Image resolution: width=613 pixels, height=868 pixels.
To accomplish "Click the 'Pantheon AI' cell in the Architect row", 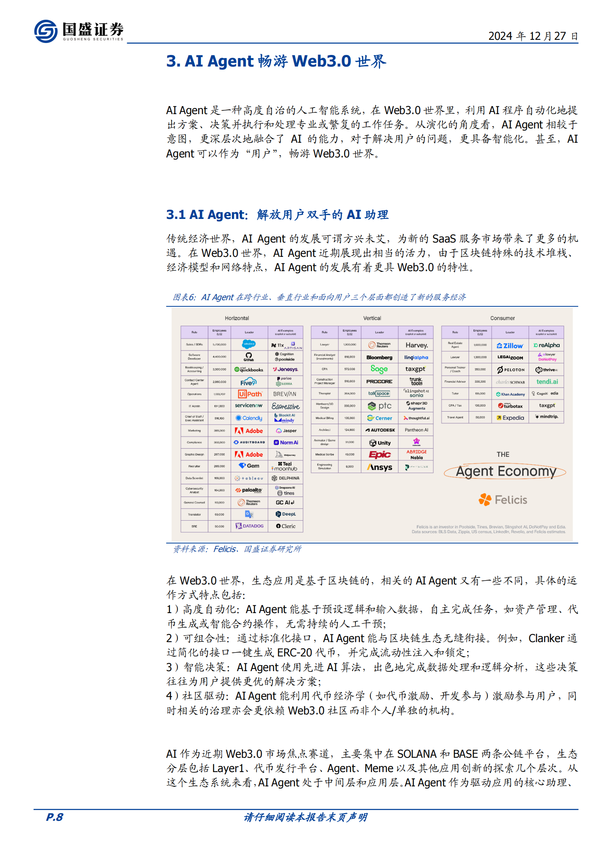I will coord(416,430).
